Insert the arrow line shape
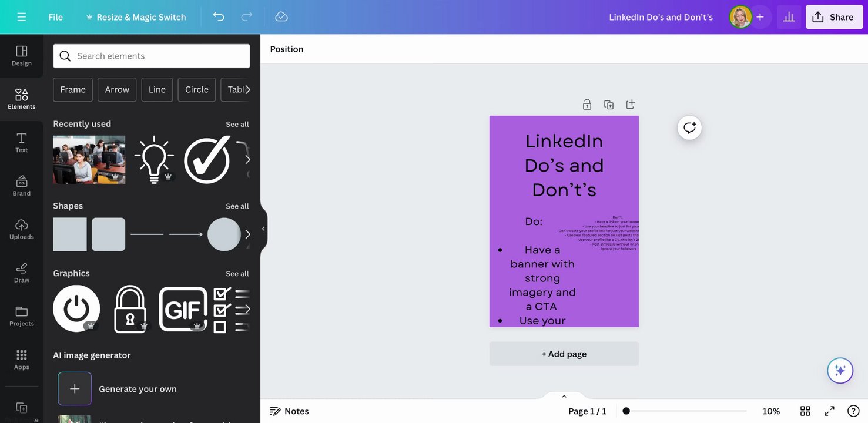Screen dimensions: 868x423 186,234
